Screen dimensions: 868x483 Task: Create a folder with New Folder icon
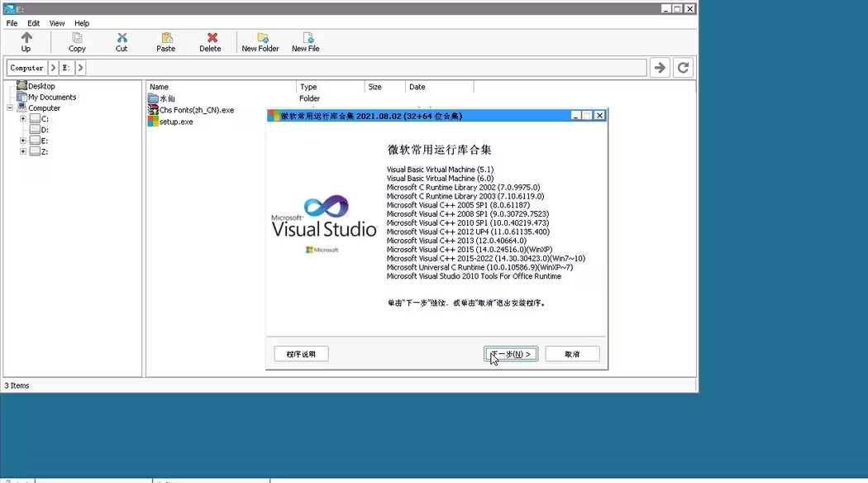[x=261, y=38]
